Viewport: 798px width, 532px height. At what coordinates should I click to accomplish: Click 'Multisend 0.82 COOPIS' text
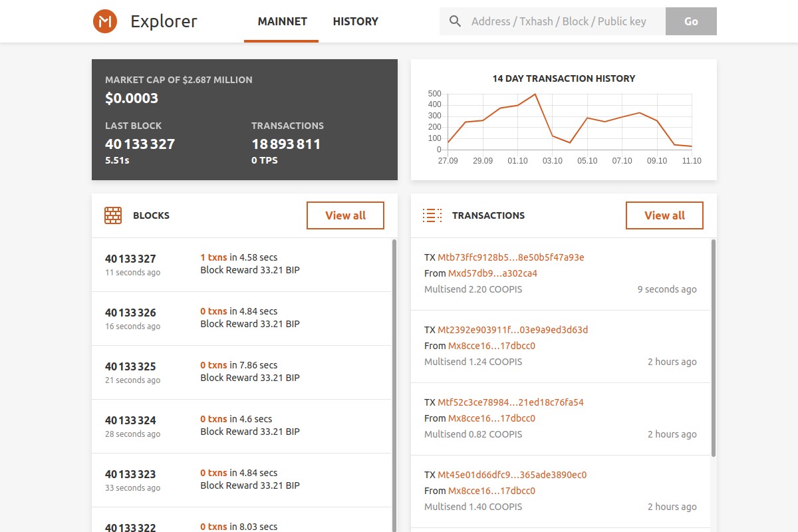pos(473,434)
